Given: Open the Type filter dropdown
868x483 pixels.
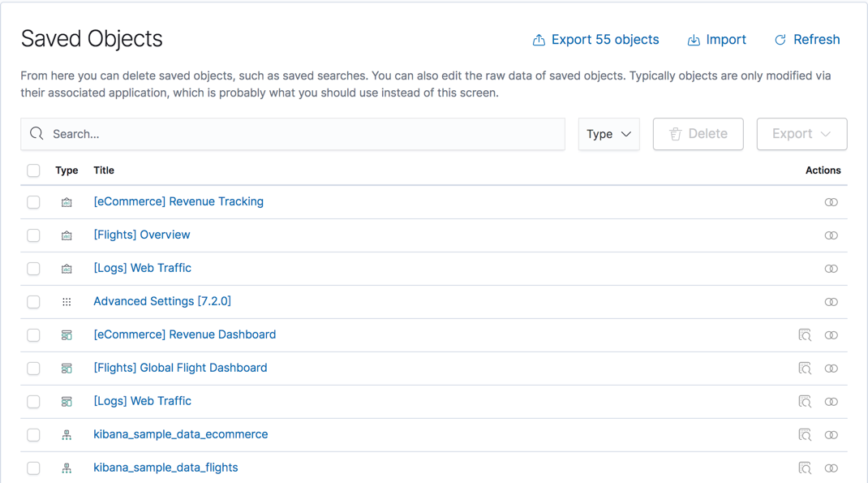Looking at the screenshot, I should (608, 134).
